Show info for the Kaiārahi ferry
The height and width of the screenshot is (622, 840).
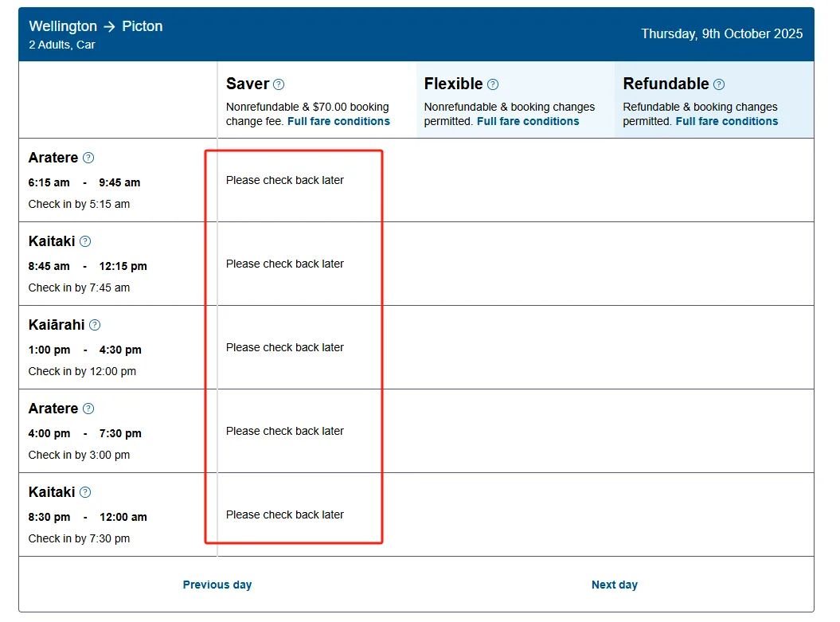95,325
